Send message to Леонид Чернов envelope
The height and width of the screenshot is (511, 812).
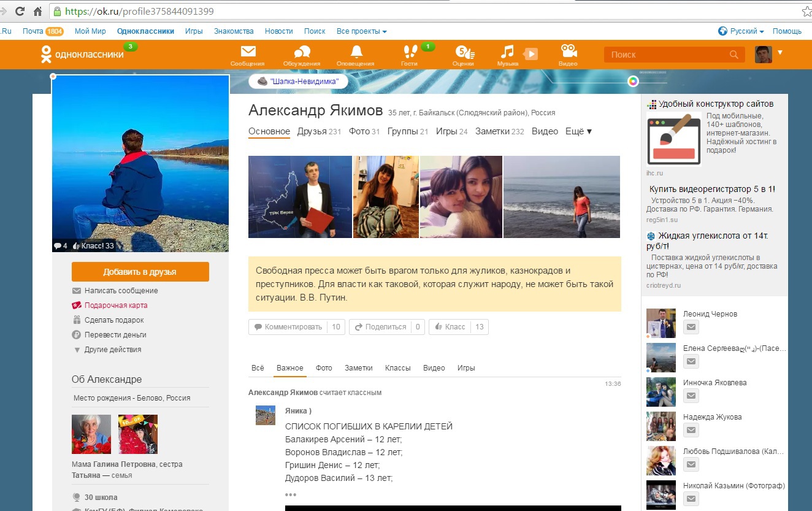pyautogui.click(x=691, y=328)
